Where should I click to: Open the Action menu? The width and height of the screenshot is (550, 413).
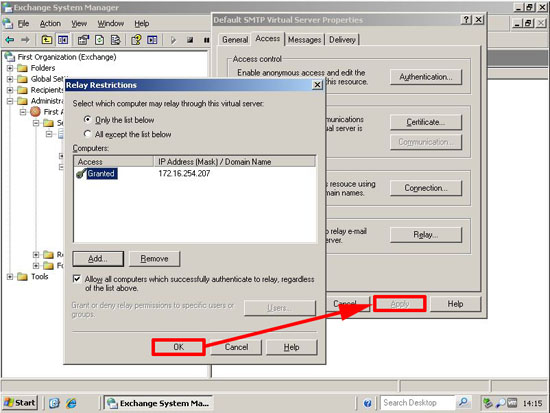pyautogui.click(x=50, y=24)
